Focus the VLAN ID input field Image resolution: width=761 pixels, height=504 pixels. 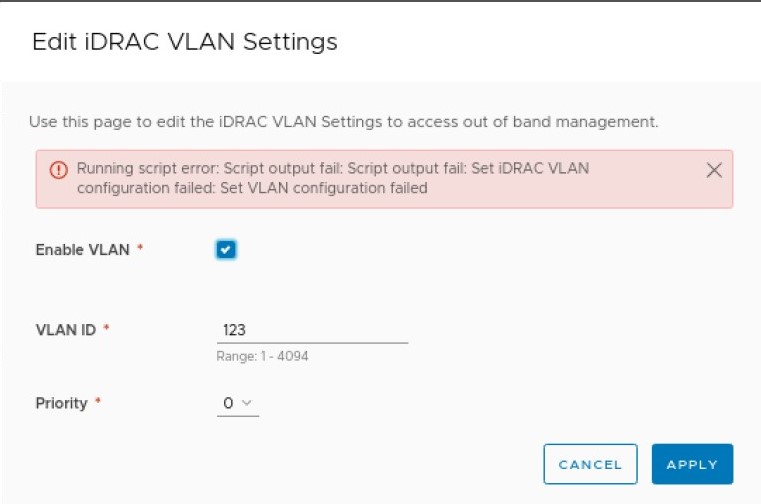click(312, 330)
